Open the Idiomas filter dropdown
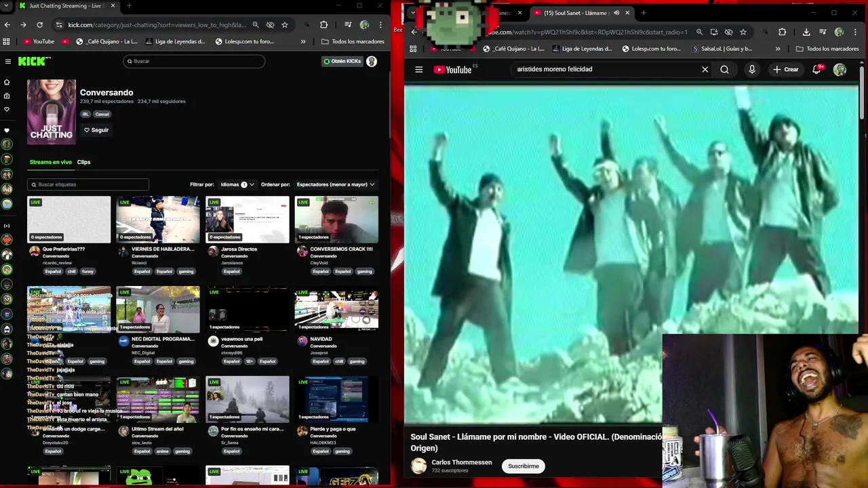This screenshot has width=868, height=488. tap(238, 184)
